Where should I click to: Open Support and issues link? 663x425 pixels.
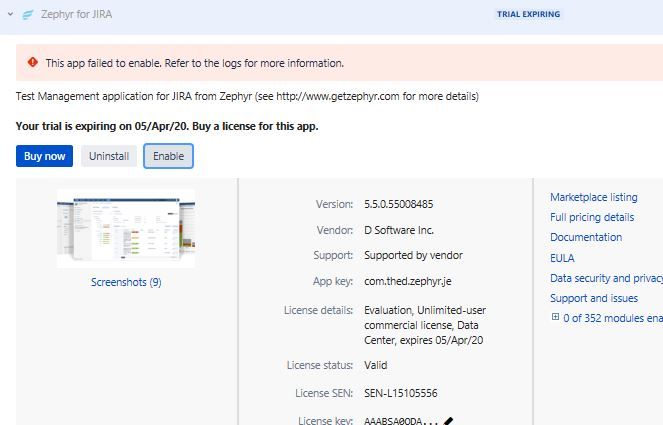pyautogui.click(x=594, y=298)
